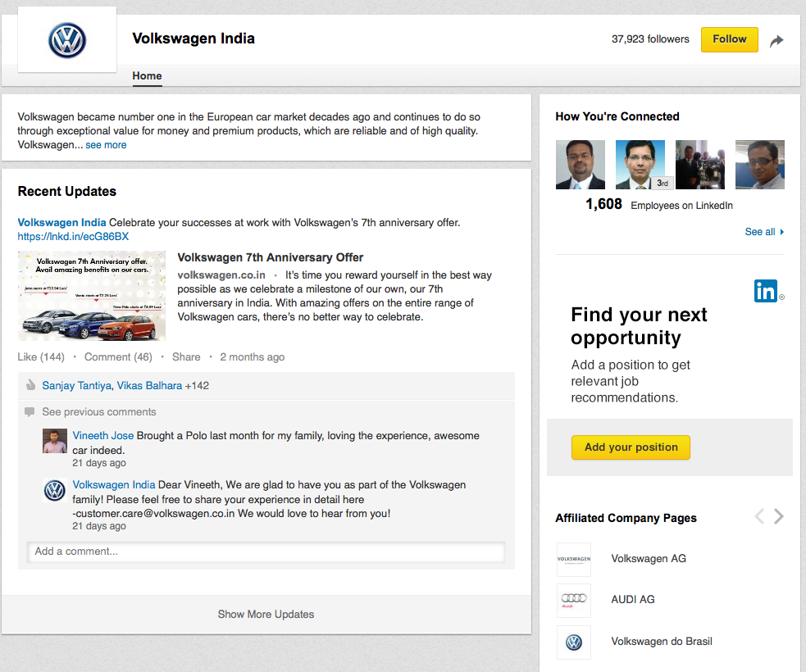
Task: Click the AUDI AG four-rings logo
Action: (x=574, y=600)
